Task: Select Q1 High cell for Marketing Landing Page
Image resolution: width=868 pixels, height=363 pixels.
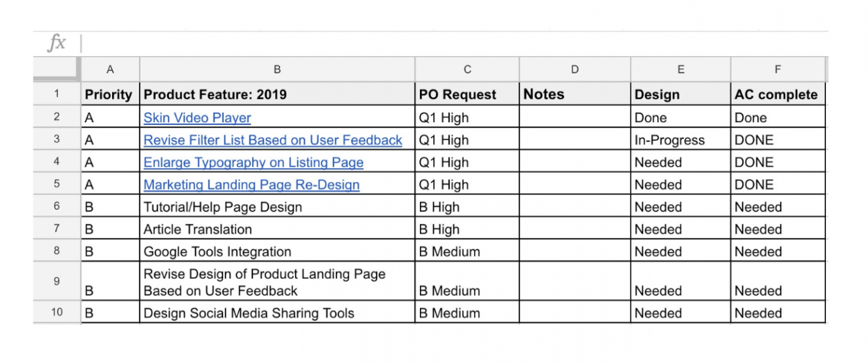Action: [x=467, y=185]
